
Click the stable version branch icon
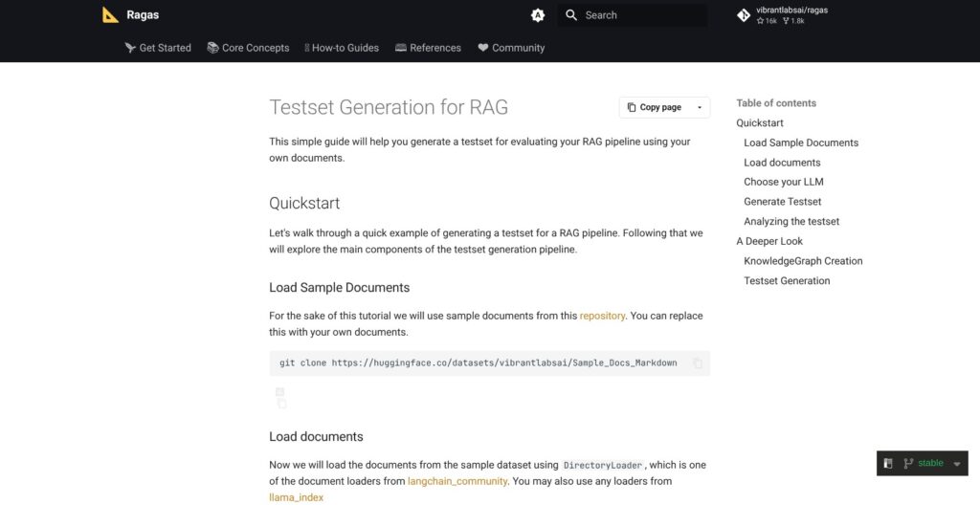[x=908, y=463]
